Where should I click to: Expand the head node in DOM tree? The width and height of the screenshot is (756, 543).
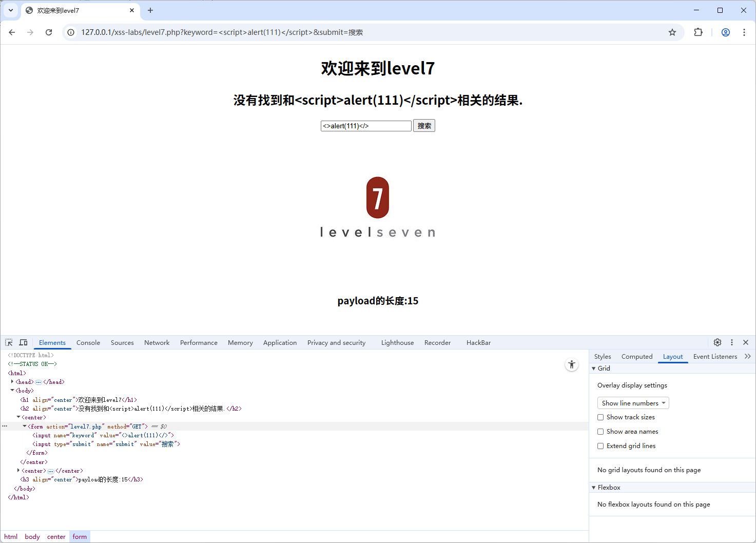[x=12, y=382]
